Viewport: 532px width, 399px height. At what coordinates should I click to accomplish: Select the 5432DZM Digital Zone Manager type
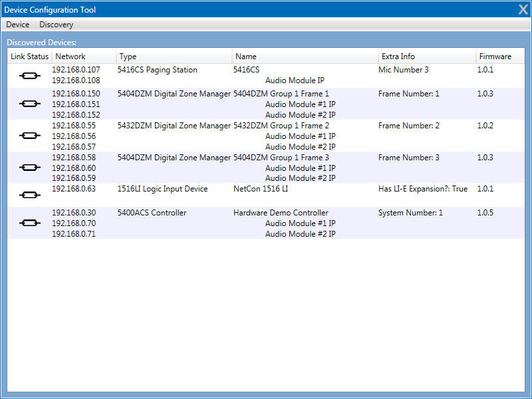tap(174, 126)
